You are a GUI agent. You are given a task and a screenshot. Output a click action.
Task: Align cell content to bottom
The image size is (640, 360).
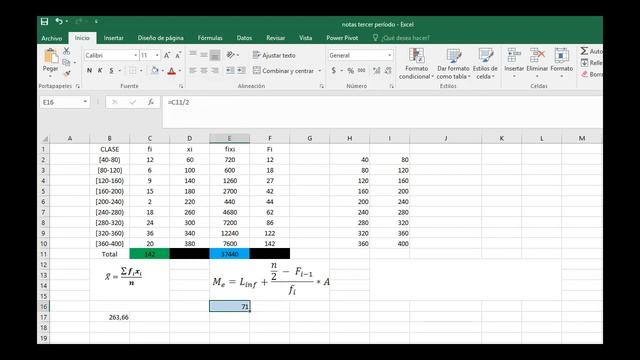215,55
